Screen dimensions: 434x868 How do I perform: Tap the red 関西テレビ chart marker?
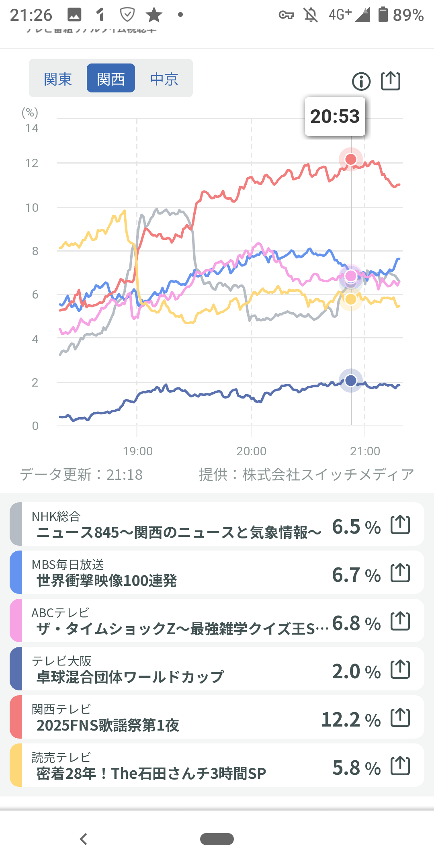[351, 159]
